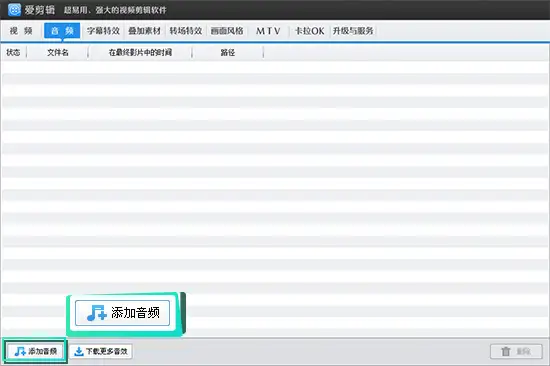The image size is (550, 366).
Task: Click the 下载更多音效 button
Action: click(101, 351)
